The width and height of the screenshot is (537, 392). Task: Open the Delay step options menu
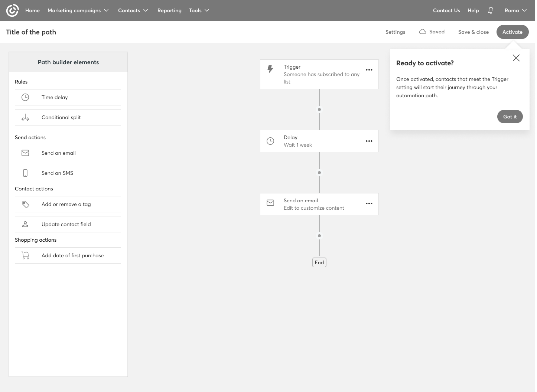[x=369, y=141]
